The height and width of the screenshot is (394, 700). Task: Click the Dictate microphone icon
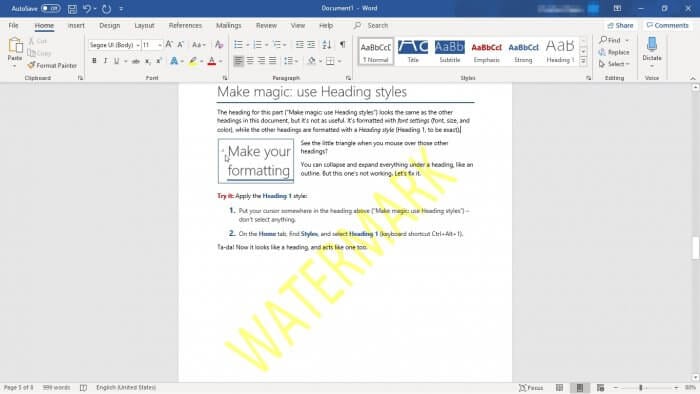(652, 45)
